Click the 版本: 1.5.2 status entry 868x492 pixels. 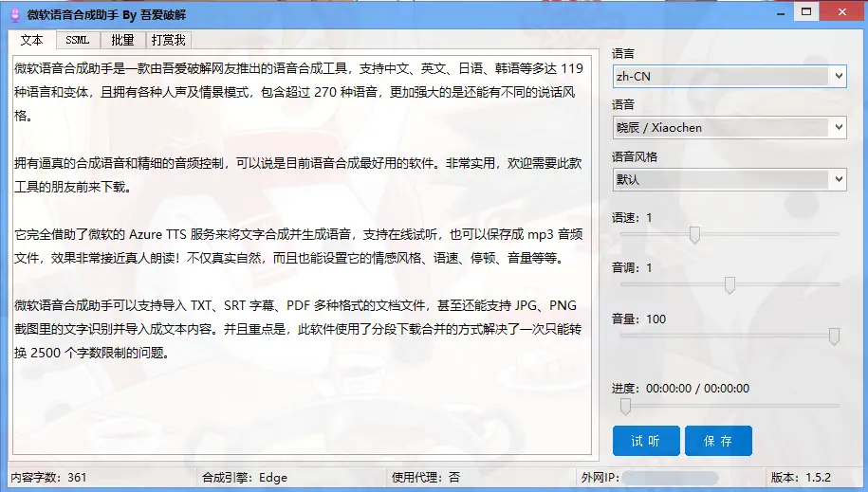801,477
